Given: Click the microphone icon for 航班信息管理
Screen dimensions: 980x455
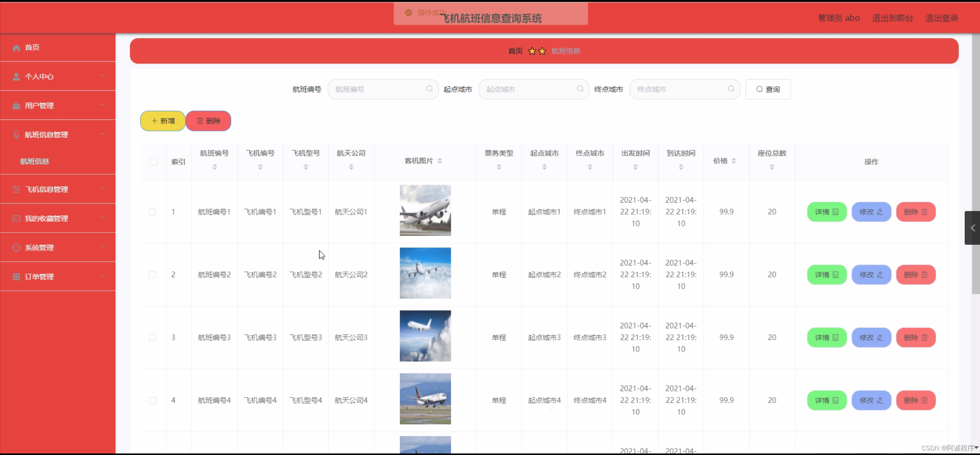Looking at the screenshot, I should (16, 134).
